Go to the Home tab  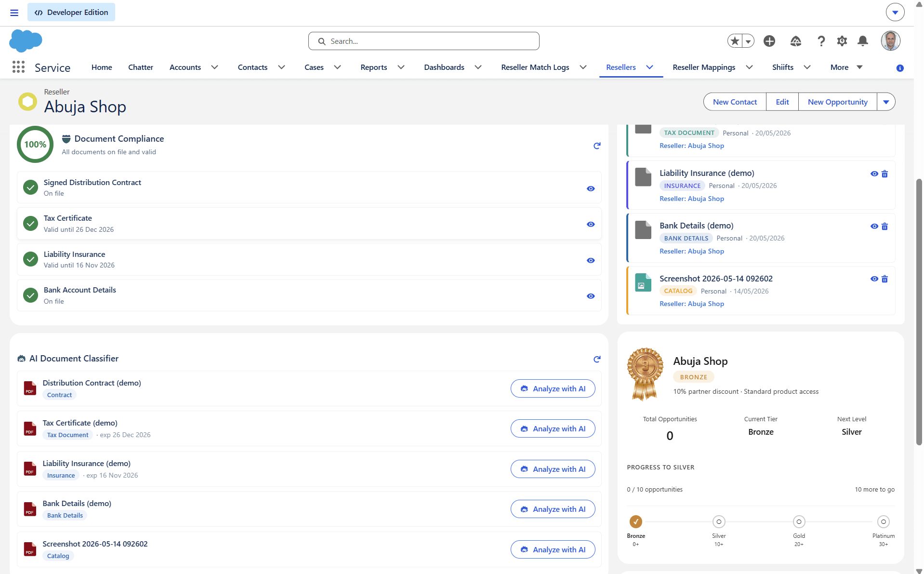tap(102, 67)
